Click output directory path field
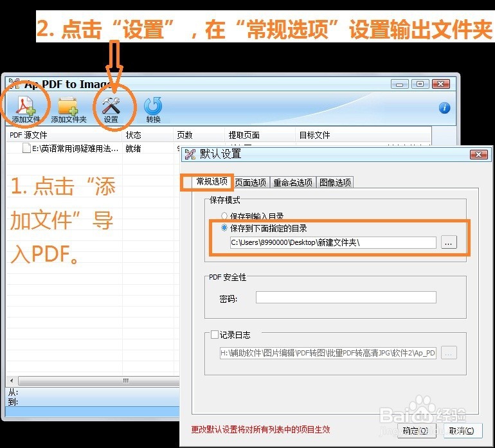Screen dimensions: 495x448 pyautogui.click(x=333, y=242)
